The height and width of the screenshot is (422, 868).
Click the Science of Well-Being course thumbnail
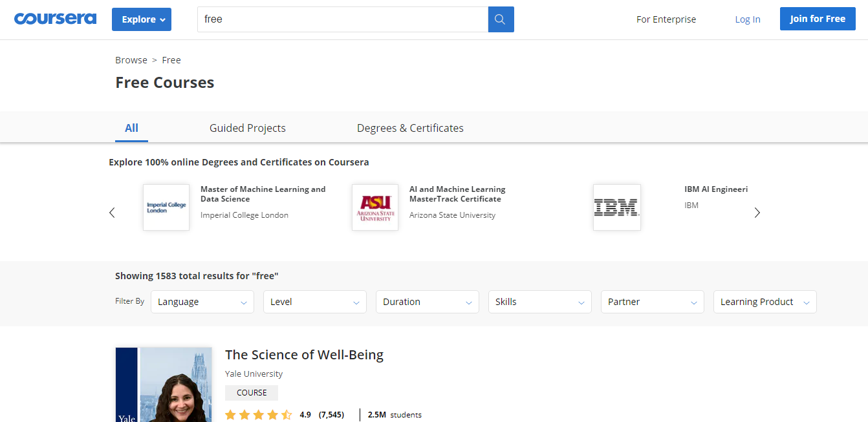pyautogui.click(x=163, y=385)
